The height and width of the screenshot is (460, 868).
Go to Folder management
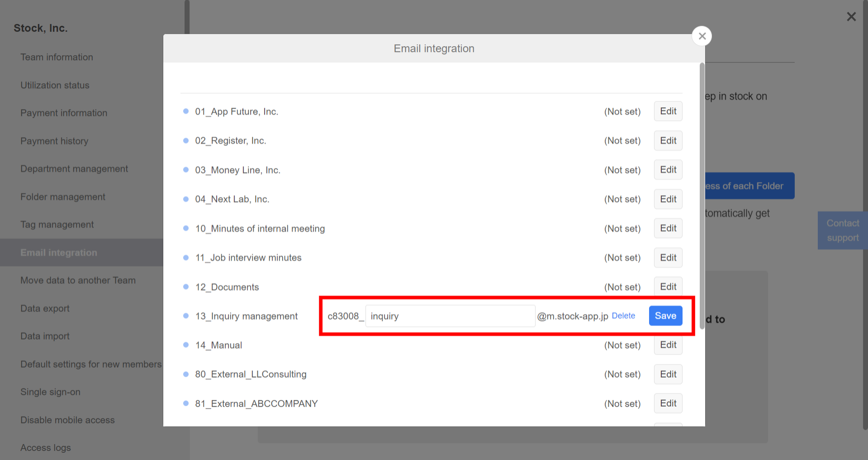62,196
